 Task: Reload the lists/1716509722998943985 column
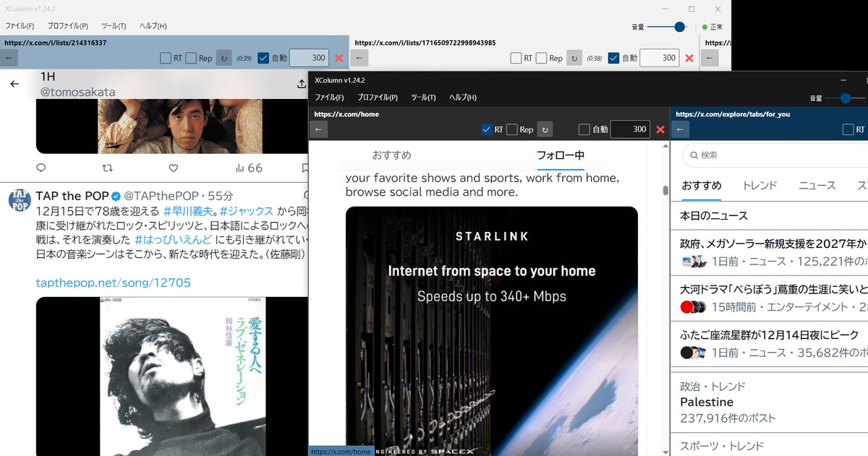[574, 58]
